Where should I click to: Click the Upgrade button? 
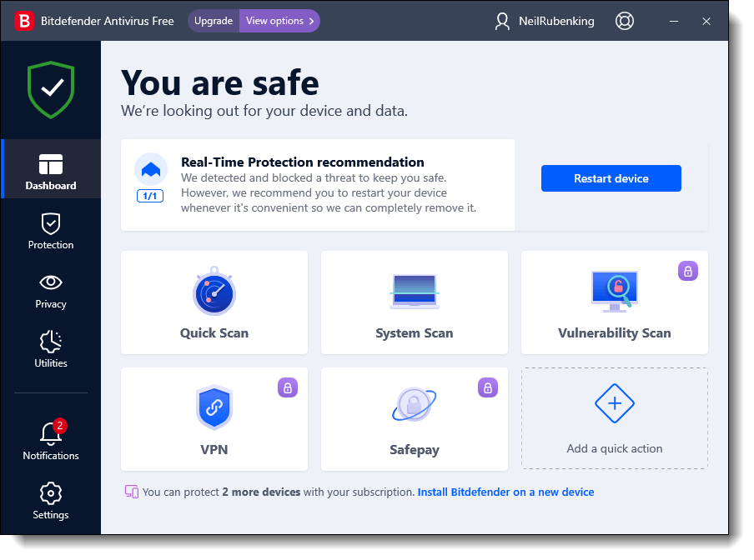[213, 21]
